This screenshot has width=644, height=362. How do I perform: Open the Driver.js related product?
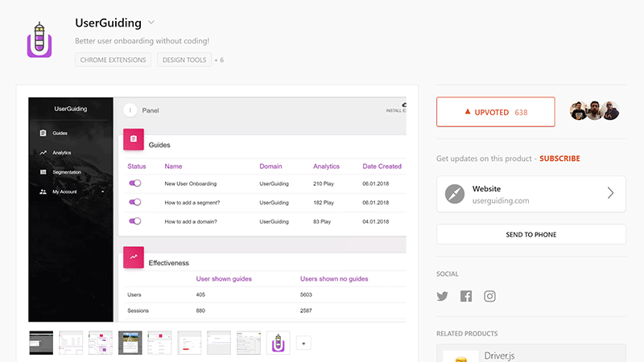pos(531,353)
